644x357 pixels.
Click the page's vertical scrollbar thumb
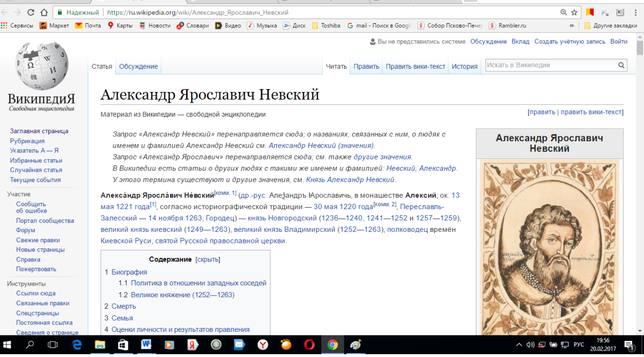click(639, 48)
